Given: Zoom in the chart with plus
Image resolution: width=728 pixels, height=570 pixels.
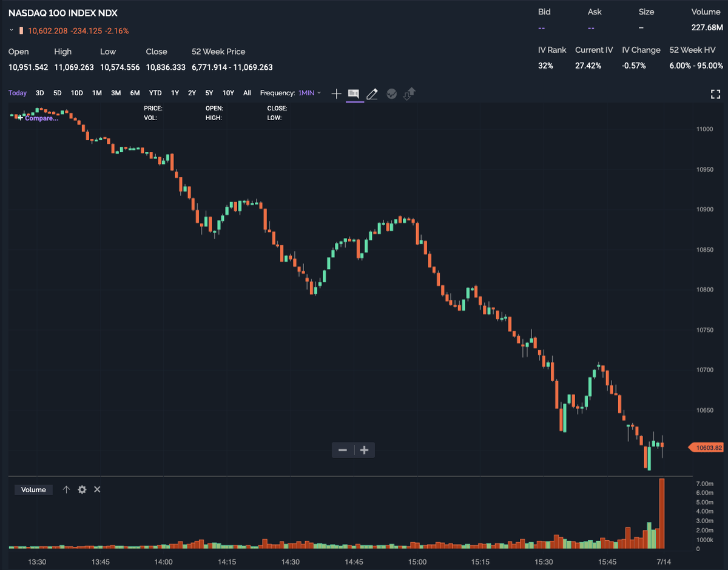Looking at the screenshot, I should [364, 450].
